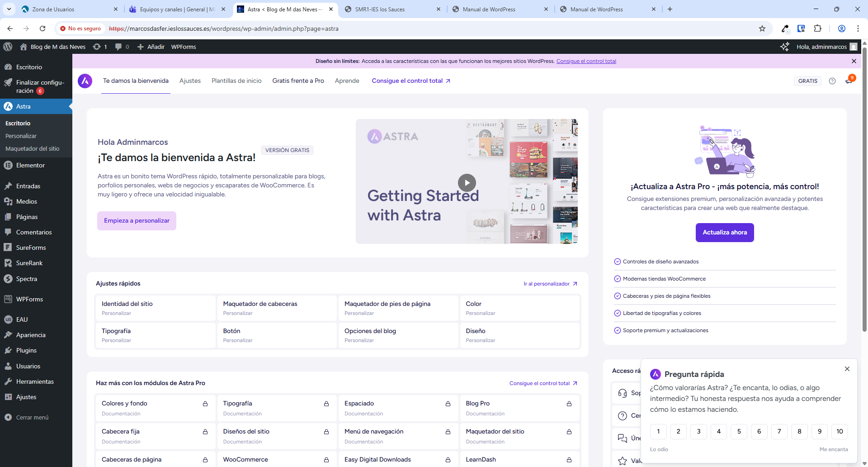Image resolution: width=868 pixels, height=467 pixels.
Task: Play the Getting Started with Astra video
Action: pos(467,182)
